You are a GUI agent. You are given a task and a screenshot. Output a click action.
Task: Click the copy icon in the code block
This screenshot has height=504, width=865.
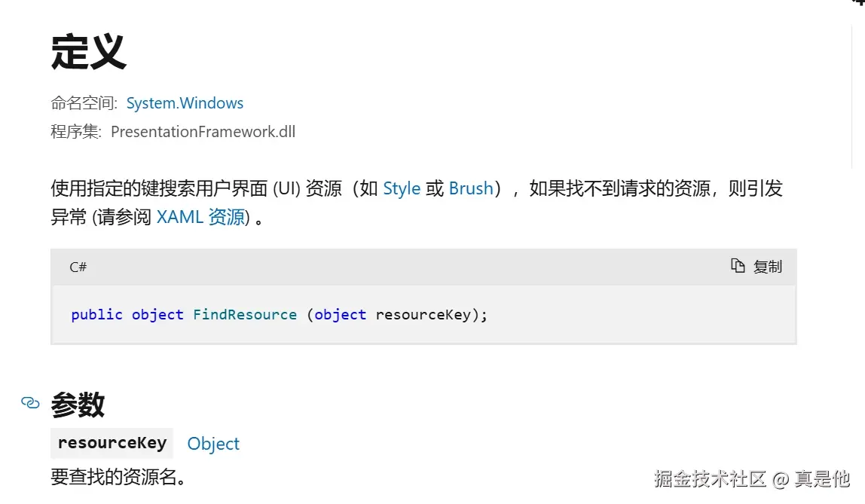pos(738,266)
